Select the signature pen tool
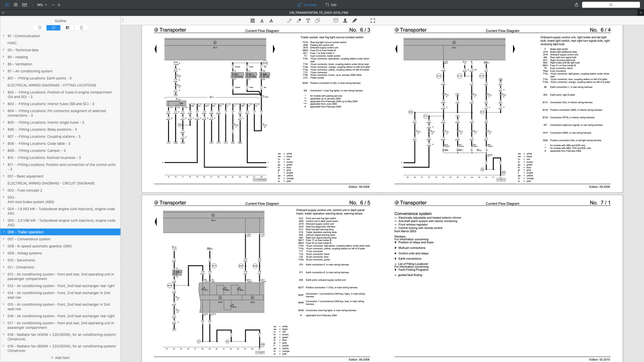The image size is (644, 362). [x=354, y=20]
